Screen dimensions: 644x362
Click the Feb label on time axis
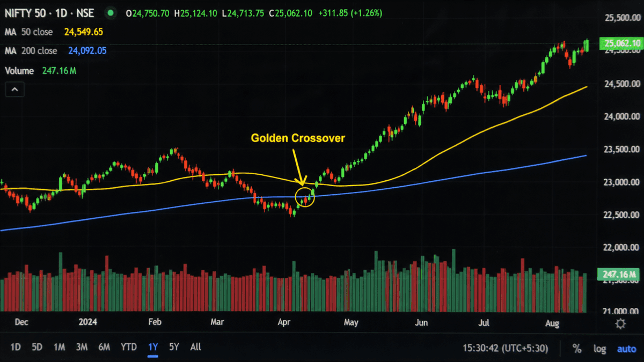(x=155, y=323)
